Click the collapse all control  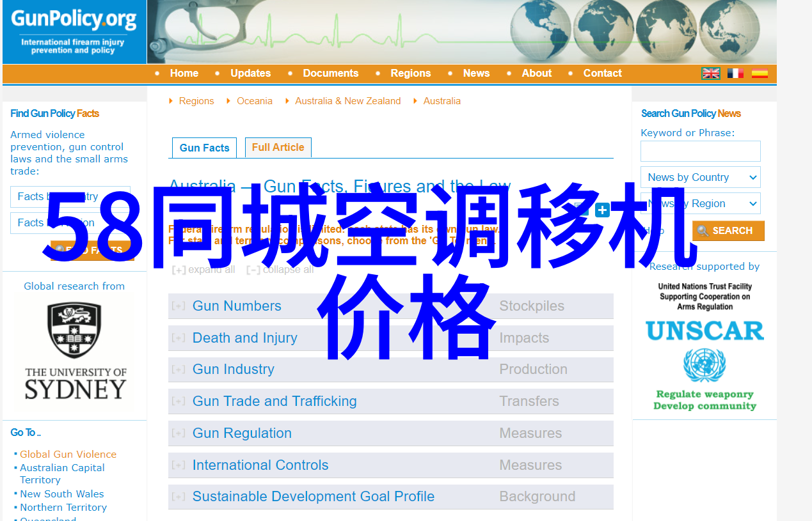[x=280, y=270]
